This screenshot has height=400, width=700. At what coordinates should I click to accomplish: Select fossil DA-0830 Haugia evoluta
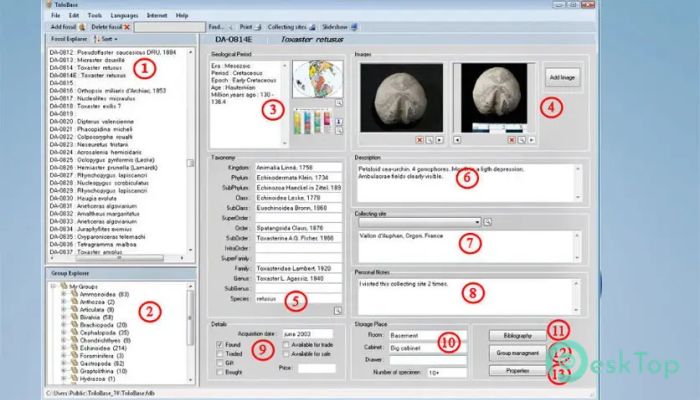pos(83,198)
